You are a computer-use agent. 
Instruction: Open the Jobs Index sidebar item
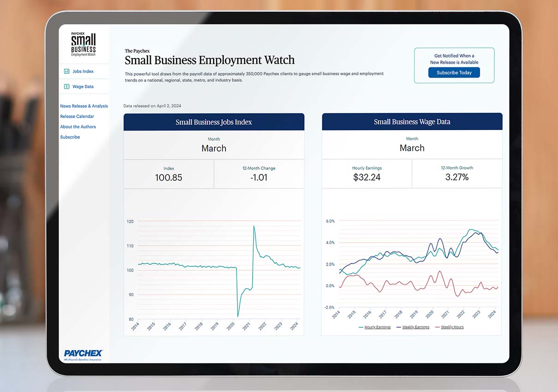84,71
